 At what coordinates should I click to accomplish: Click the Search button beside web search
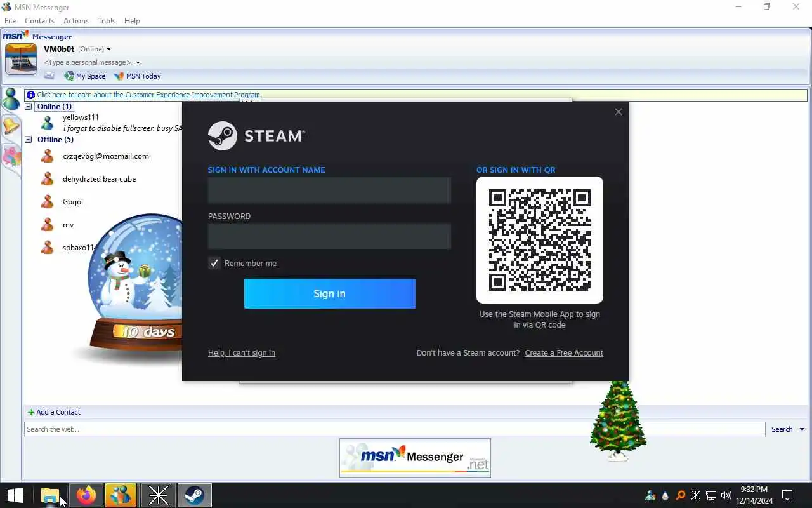click(782, 429)
